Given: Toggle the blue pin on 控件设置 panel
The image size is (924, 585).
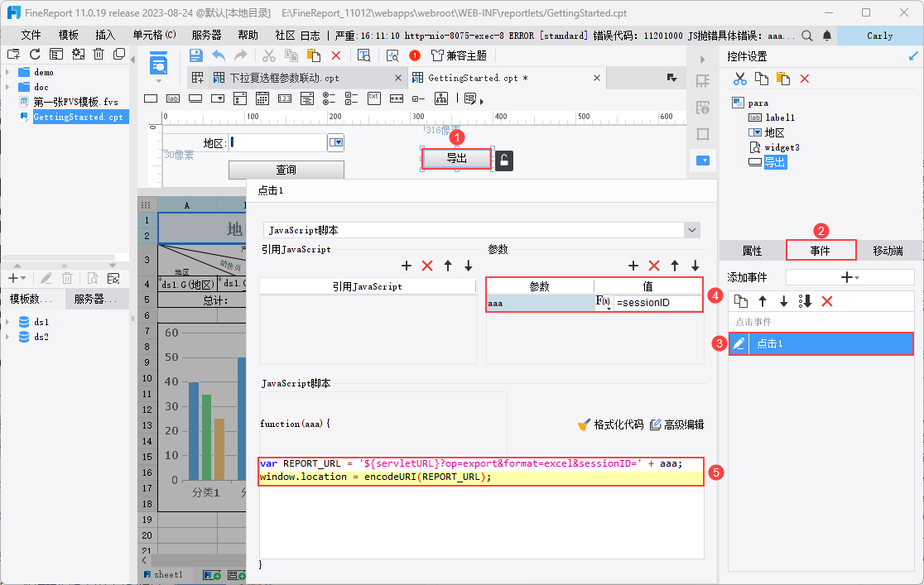Looking at the screenshot, I should click(913, 56).
